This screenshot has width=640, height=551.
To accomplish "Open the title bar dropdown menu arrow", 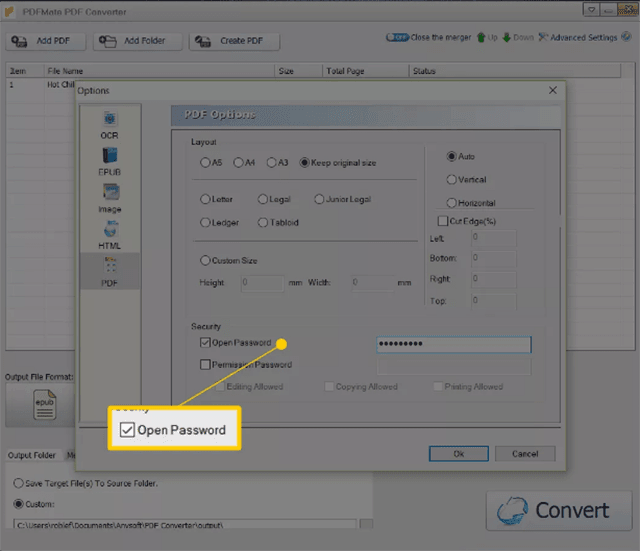I will (x=591, y=9).
